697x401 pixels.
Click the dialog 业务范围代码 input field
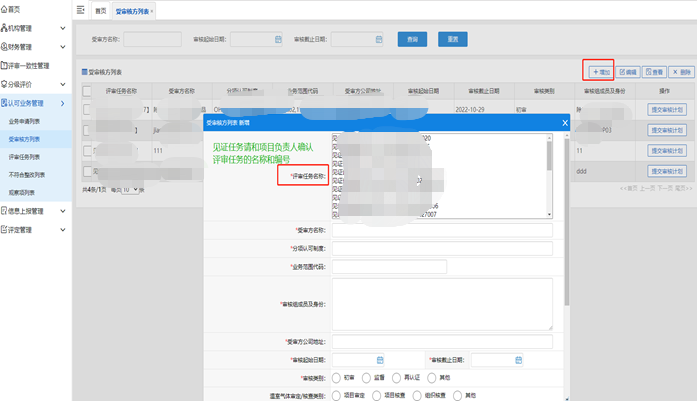[389, 267]
